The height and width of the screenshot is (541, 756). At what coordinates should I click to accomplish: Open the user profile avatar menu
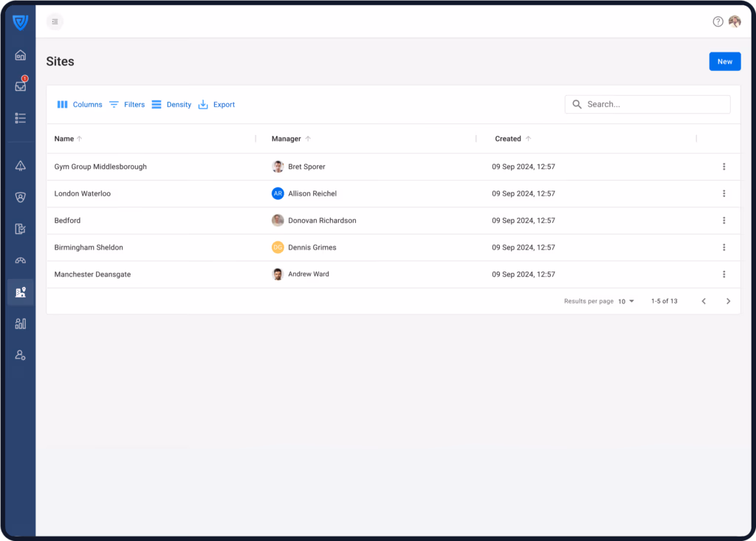coord(735,21)
